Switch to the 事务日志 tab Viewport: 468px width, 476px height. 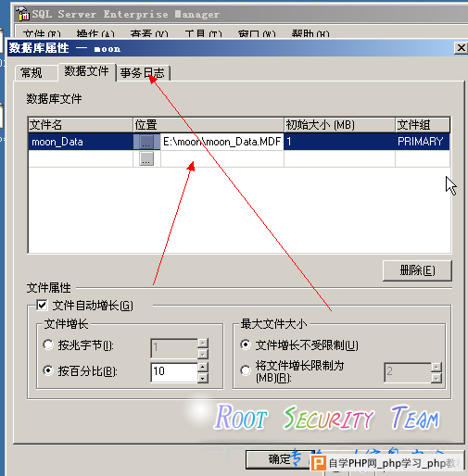pyautogui.click(x=143, y=73)
